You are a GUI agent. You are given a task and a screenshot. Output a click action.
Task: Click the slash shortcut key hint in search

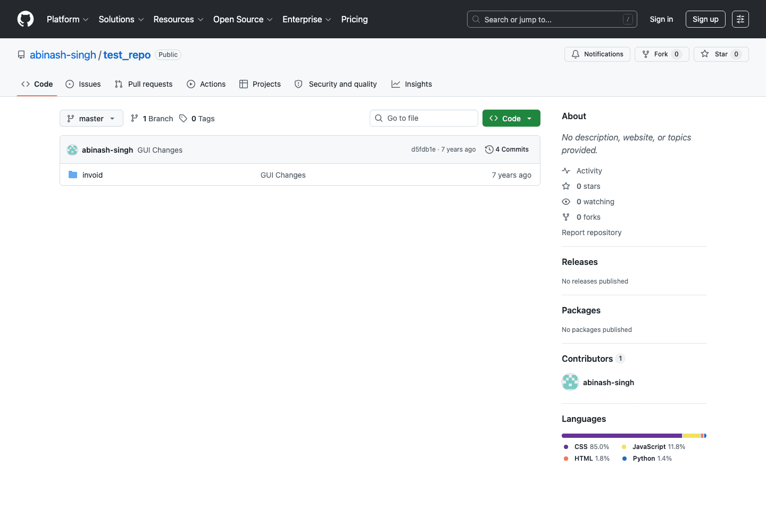pos(628,19)
